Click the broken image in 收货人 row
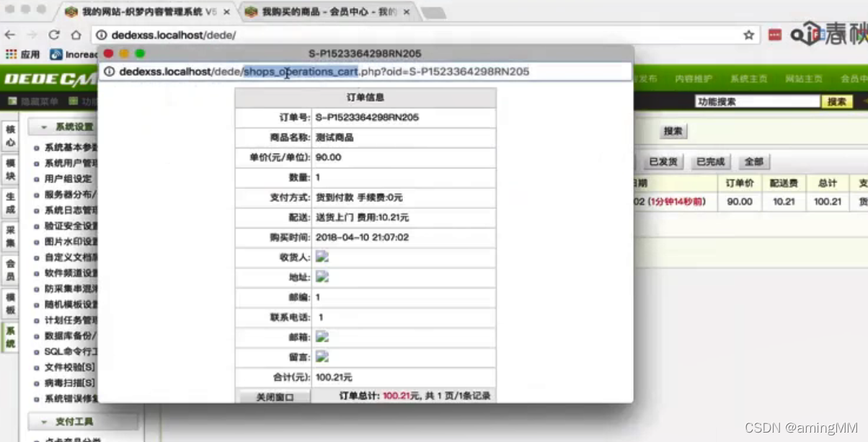The height and width of the screenshot is (442, 868). click(x=322, y=257)
